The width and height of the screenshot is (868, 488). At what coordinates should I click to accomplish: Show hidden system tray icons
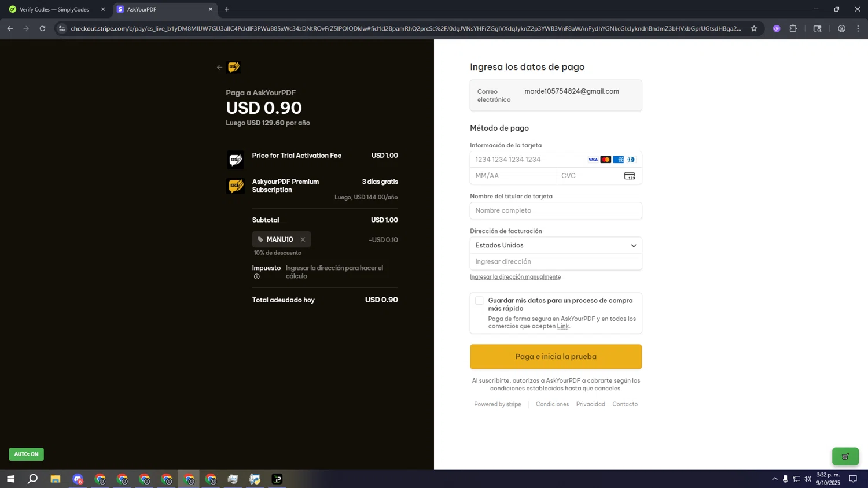pos(775,479)
